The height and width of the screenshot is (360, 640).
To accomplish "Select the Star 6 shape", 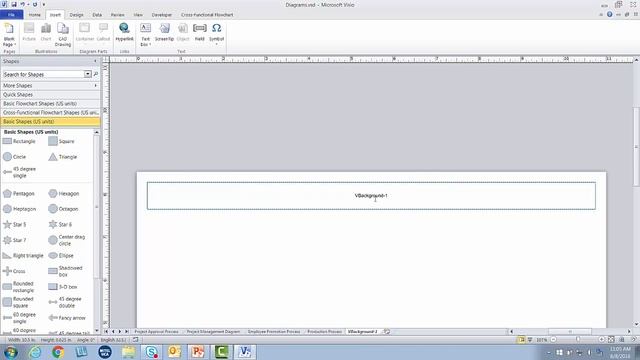I will (60, 224).
